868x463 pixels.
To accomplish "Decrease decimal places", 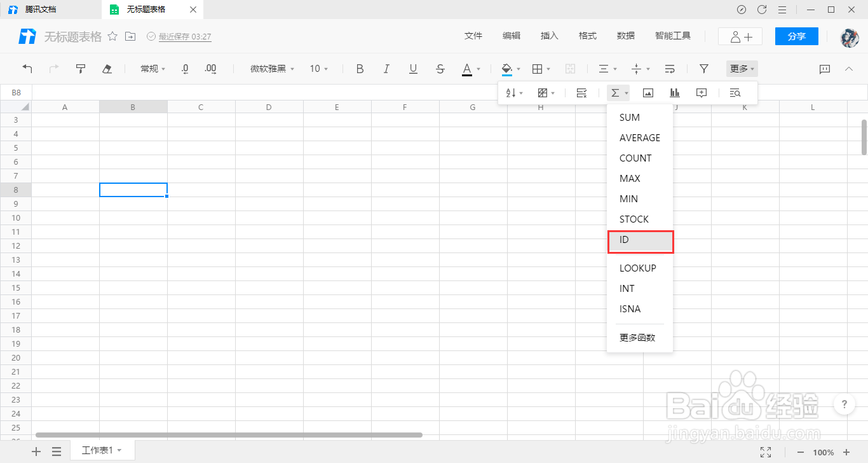I will [x=185, y=69].
